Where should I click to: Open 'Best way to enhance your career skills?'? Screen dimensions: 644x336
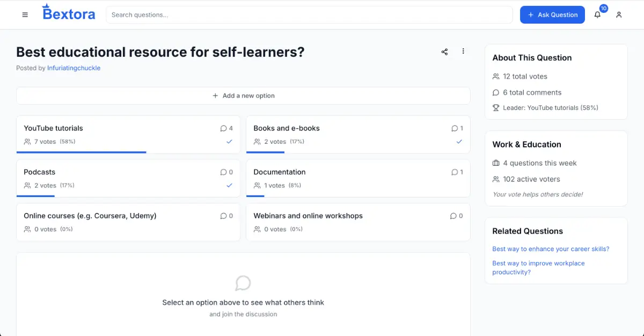(x=551, y=249)
